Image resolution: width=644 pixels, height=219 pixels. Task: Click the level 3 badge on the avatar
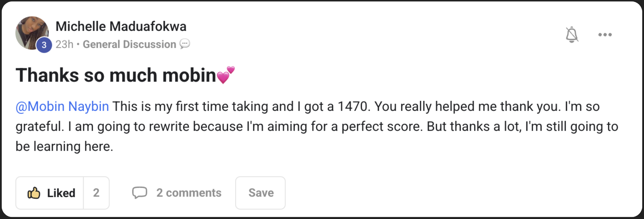pos(44,45)
